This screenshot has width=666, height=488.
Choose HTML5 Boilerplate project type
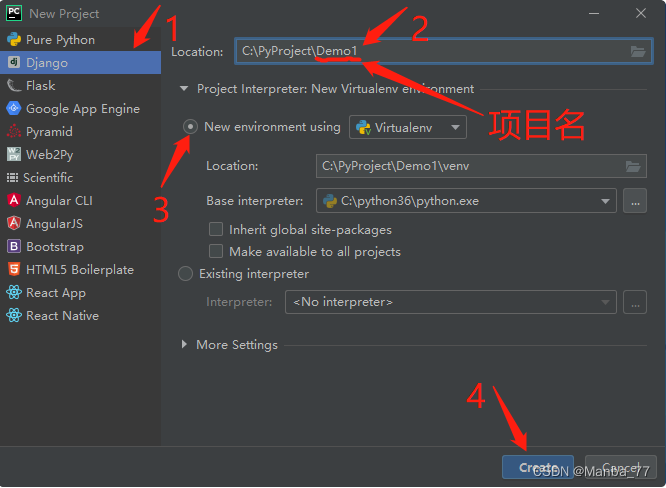pos(80,269)
